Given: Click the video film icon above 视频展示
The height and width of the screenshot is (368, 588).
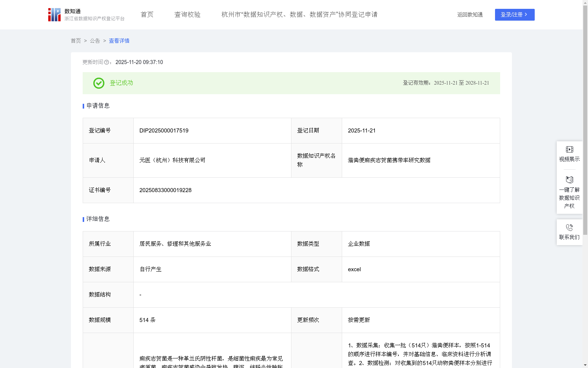Looking at the screenshot, I should pos(569,149).
